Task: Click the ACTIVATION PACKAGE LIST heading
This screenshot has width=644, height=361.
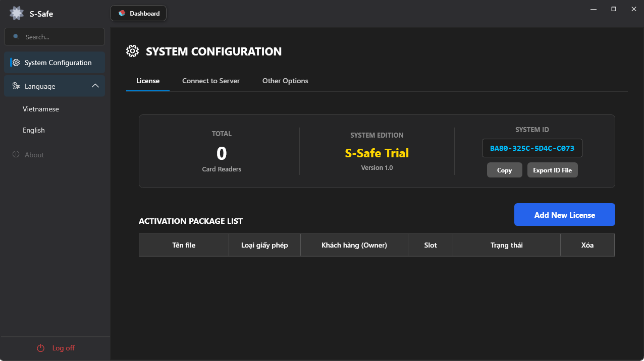Action: coord(191,221)
